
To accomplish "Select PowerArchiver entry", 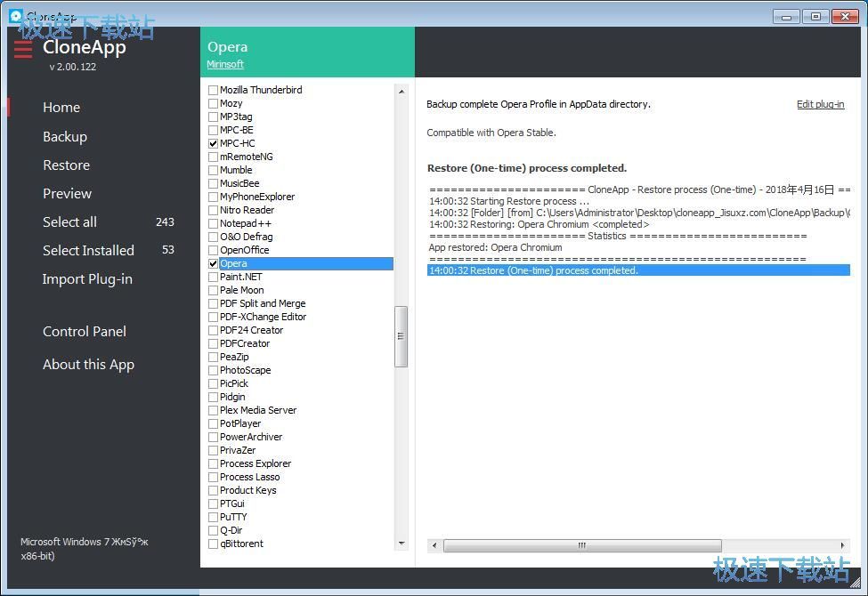I will tap(251, 437).
